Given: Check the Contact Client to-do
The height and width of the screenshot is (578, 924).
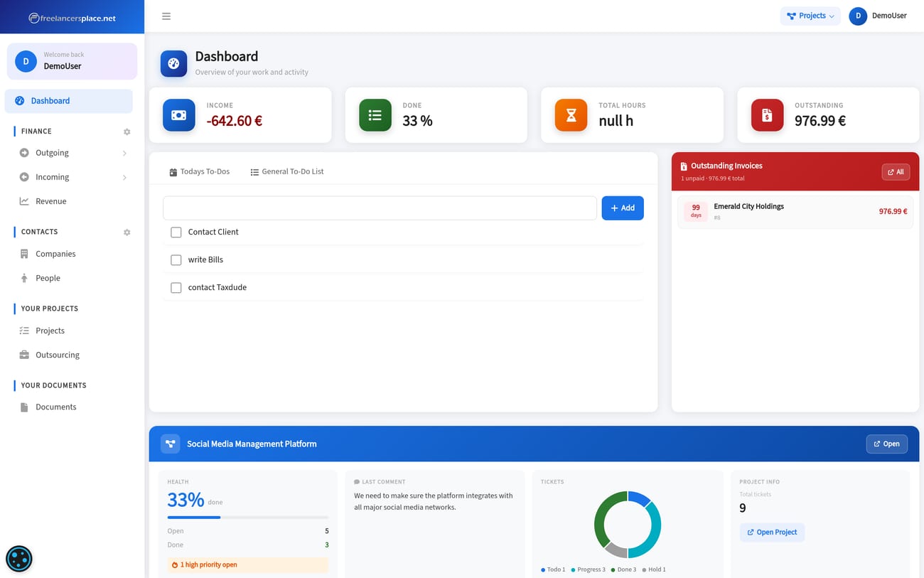Looking at the screenshot, I should point(176,232).
